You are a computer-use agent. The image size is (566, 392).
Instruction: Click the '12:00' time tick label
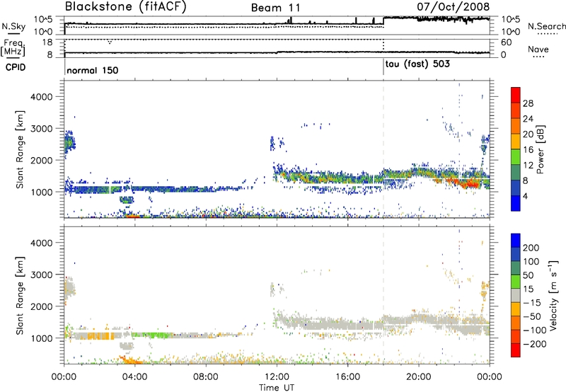tap(277, 377)
